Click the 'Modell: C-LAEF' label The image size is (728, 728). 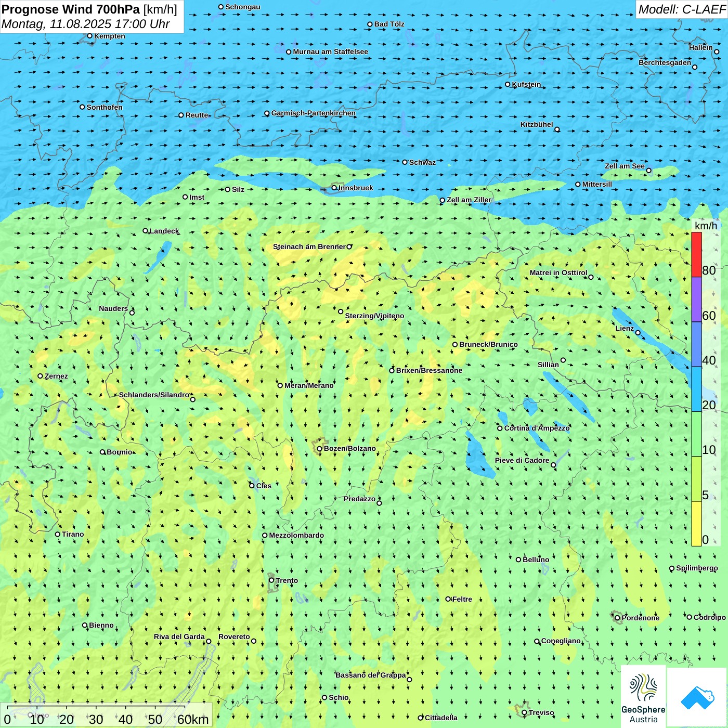682,9
